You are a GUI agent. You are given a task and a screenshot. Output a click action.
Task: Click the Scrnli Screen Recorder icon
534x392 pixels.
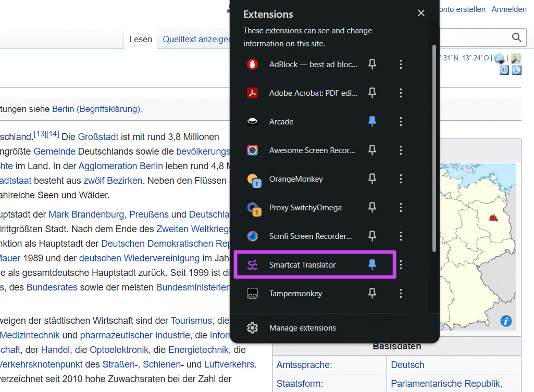(x=252, y=236)
